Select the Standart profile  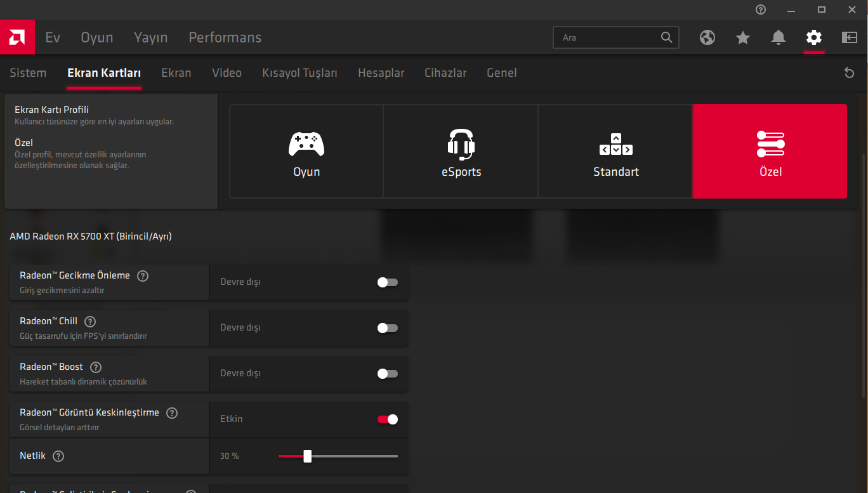[616, 152]
